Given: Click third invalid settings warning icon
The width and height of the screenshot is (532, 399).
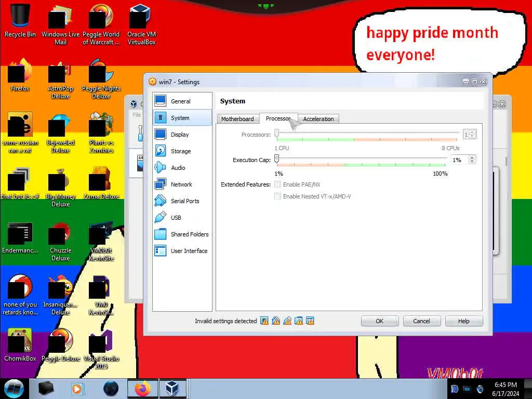Looking at the screenshot, I should point(287,321).
